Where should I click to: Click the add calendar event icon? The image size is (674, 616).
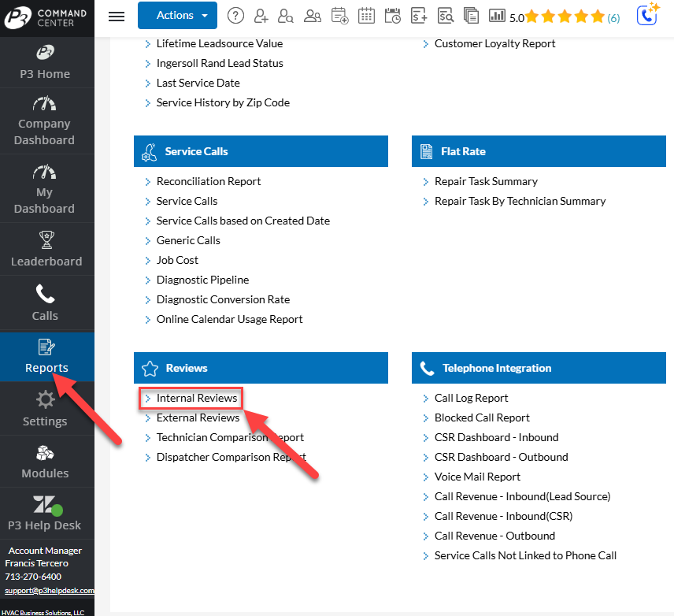click(x=339, y=16)
